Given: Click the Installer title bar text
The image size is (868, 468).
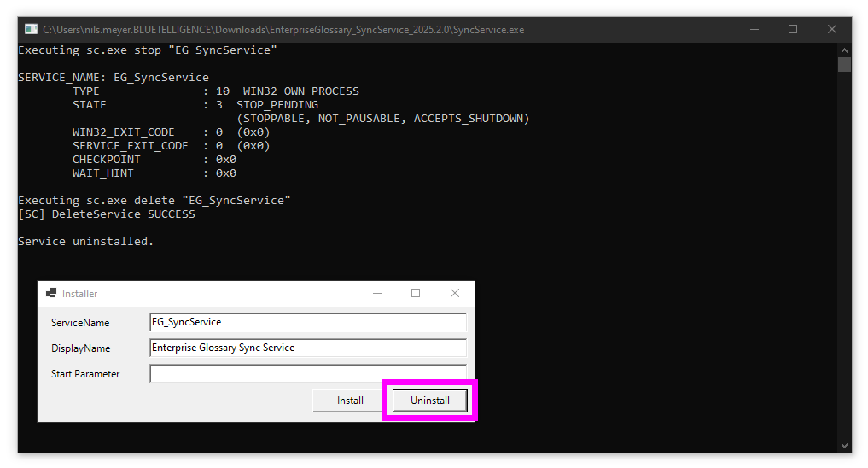Looking at the screenshot, I should [x=80, y=294].
